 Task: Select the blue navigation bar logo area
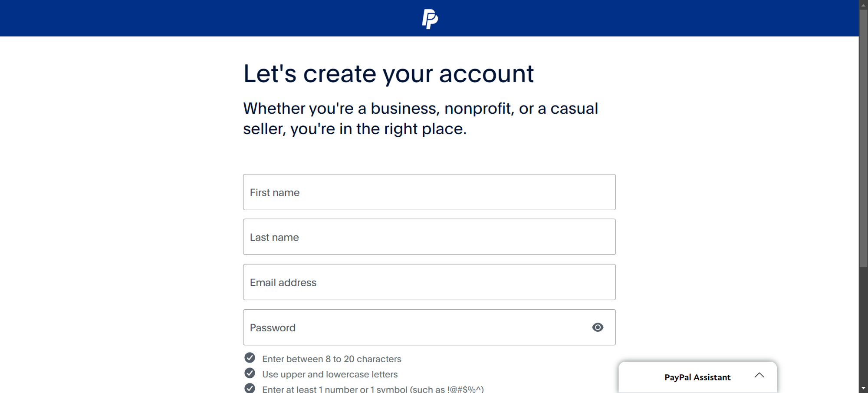pos(430,18)
